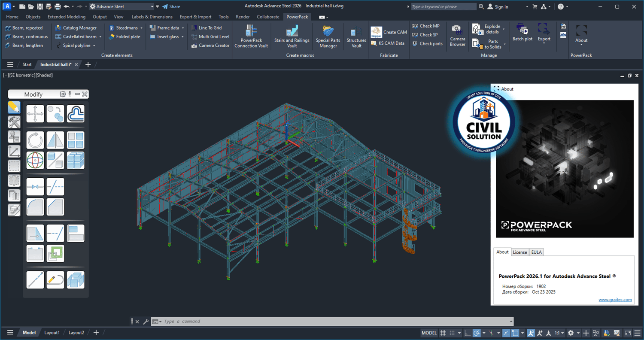This screenshot has height=340, width=644.
Task: Select the Move tool in Modify palette
Action: 35,114
